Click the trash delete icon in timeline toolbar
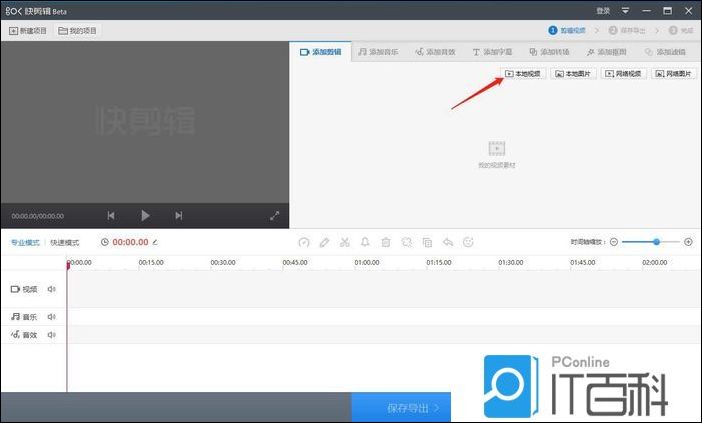Viewport: 702px width, 423px height. coord(385,242)
